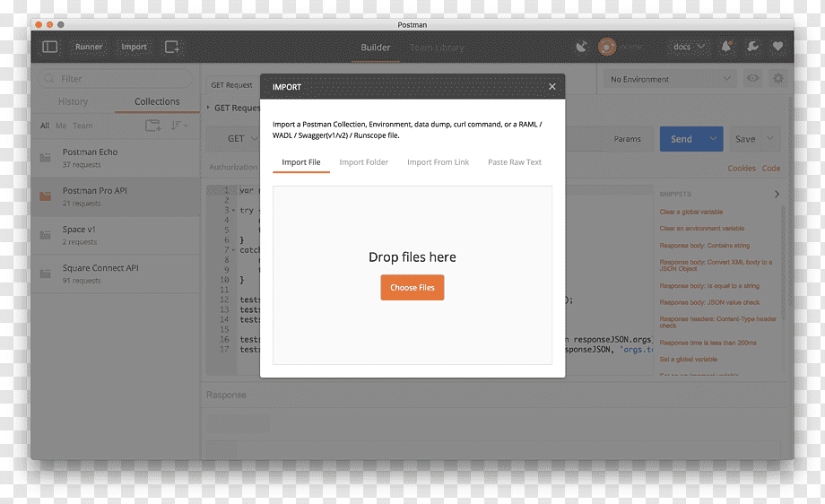Close the Import dialog
This screenshot has width=825, height=504.
coord(551,86)
